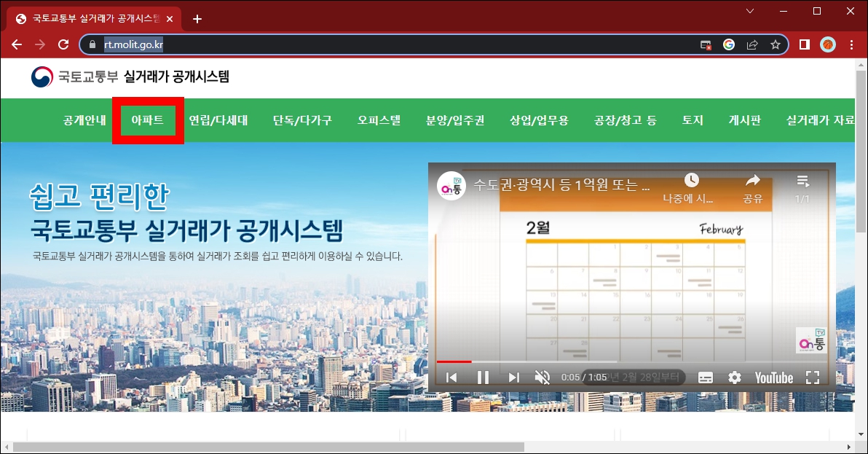Open the video's settings gear
Image resolution: width=868 pixels, height=454 pixels.
tap(735, 377)
